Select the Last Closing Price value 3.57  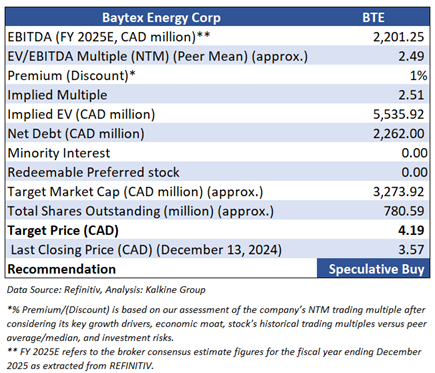[x=411, y=250]
